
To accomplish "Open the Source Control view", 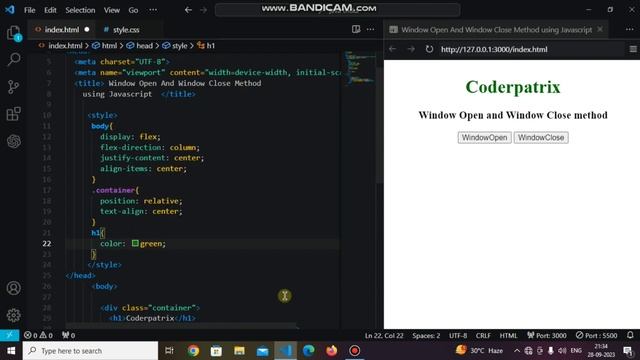I will [13, 87].
